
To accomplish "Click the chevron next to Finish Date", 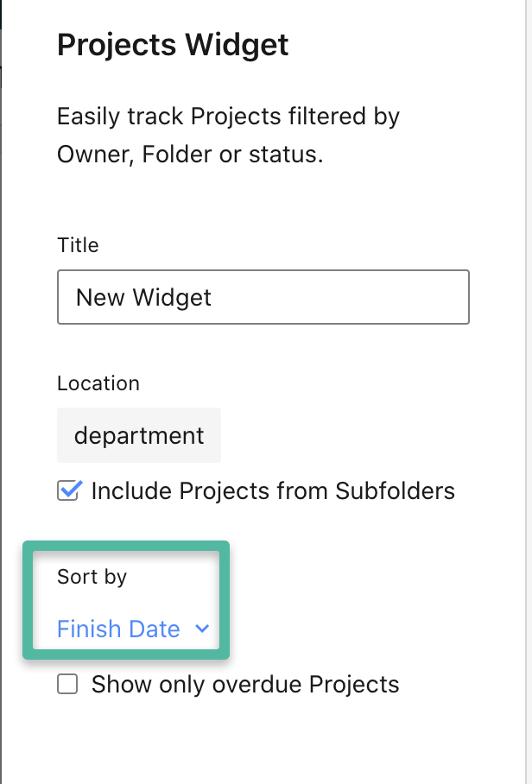I will pos(202,629).
